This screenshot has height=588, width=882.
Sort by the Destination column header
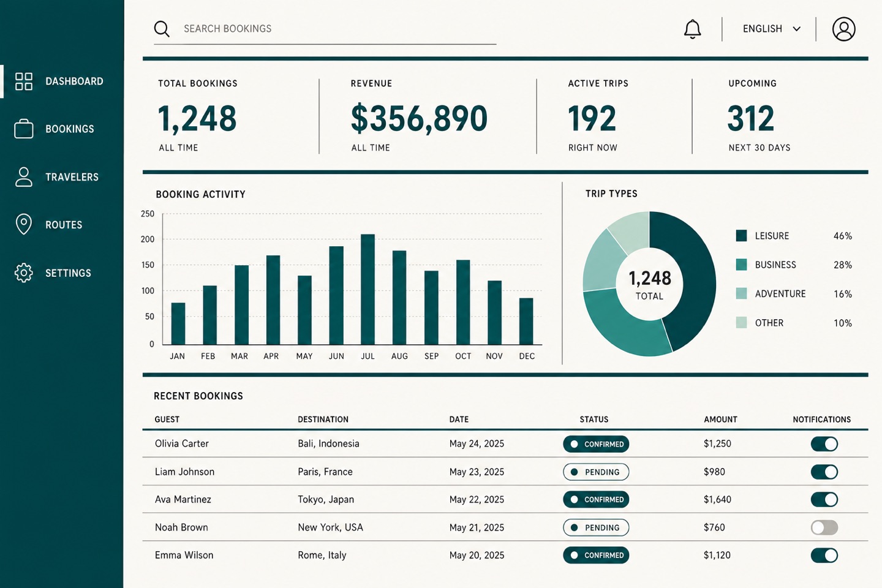click(323, 420)
